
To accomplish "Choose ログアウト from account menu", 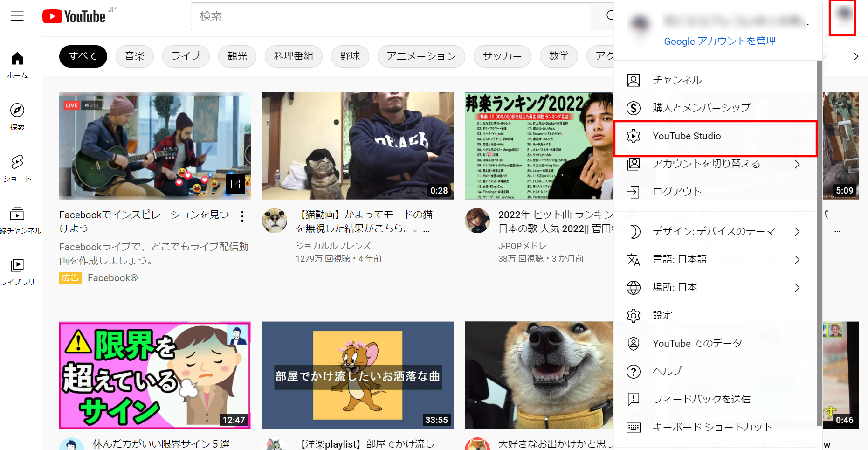I will (716, 192).
